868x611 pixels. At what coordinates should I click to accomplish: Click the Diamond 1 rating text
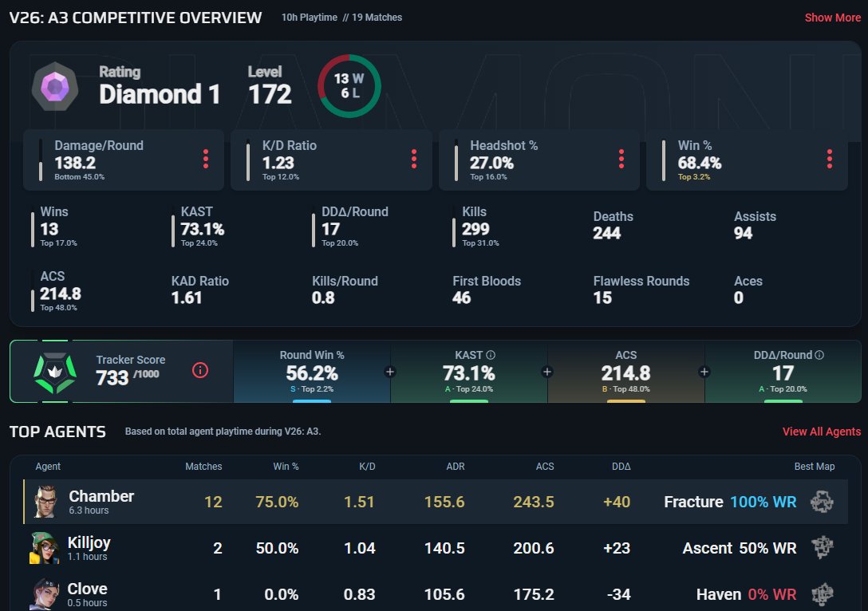pyautogui.click(x=160, y=94)
